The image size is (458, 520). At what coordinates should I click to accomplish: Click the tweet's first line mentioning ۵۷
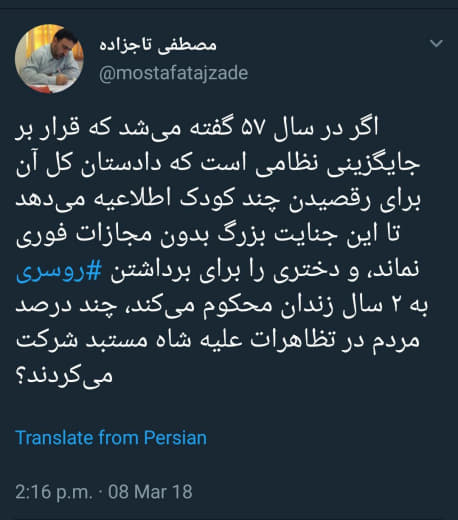pos(197,129)
